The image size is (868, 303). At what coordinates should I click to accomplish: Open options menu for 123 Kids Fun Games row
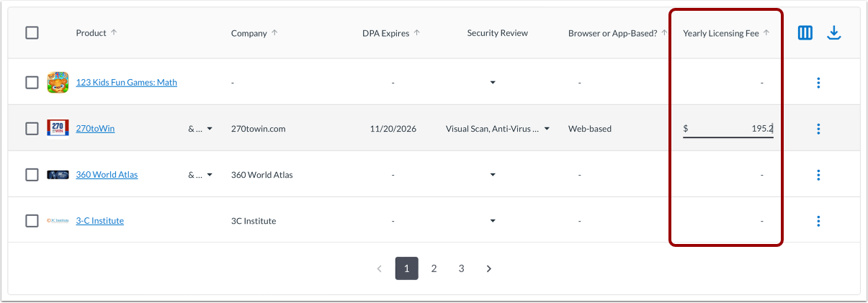pyautogui.click(x=818, y=83)
